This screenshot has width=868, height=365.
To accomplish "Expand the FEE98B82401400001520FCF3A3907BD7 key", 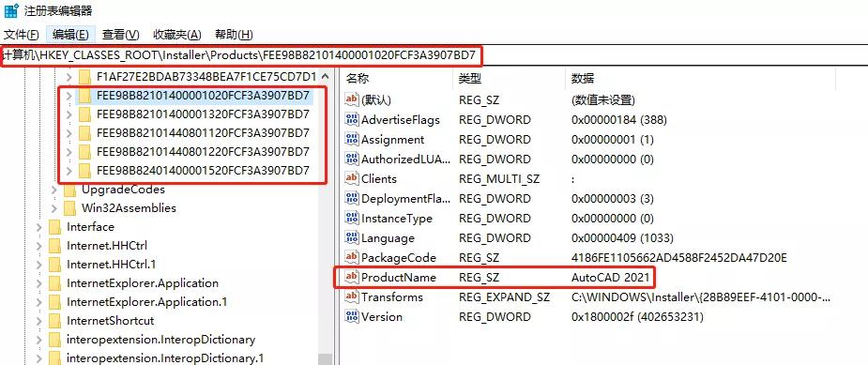I will tap(69, 170).
